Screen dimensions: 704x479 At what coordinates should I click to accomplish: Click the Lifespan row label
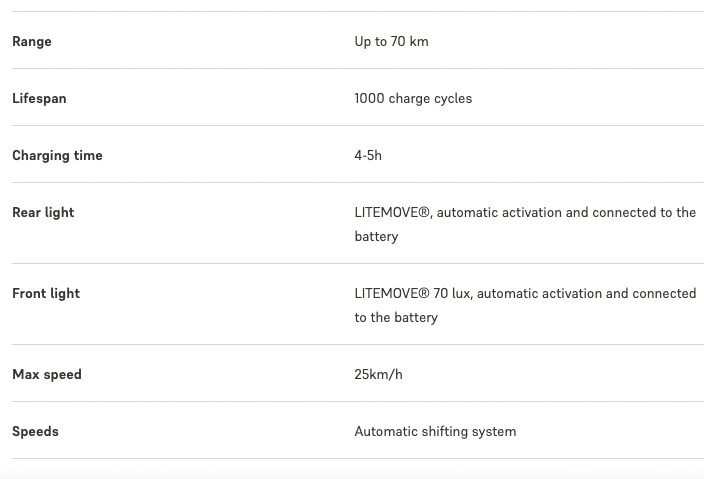pyautogui.click(x=39, y=98)
